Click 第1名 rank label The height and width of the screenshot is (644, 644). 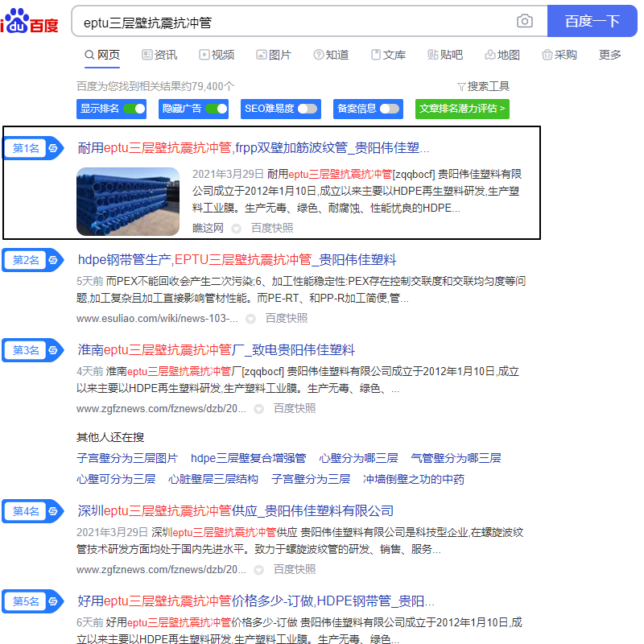[x=26, y=148]
